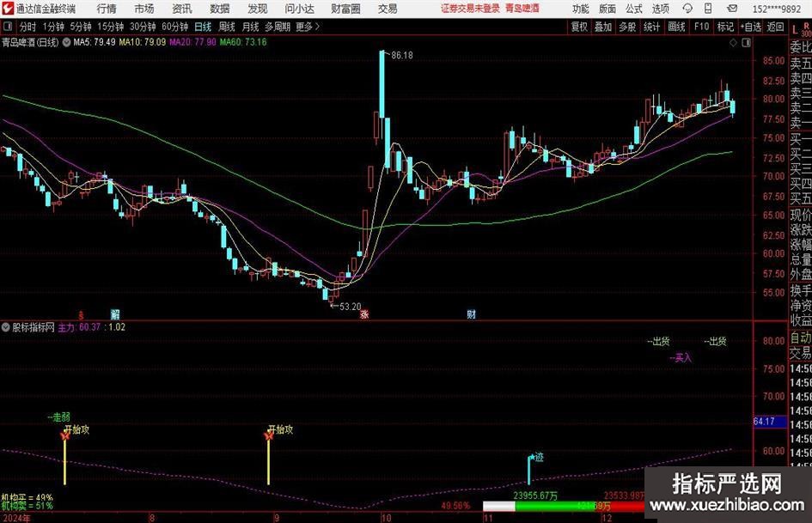The width and height of the screenshot is (812, 523).
Task: Click the red 青岛啤酒 stock name link
Action: pyautogui.click(x=522, y=9)
